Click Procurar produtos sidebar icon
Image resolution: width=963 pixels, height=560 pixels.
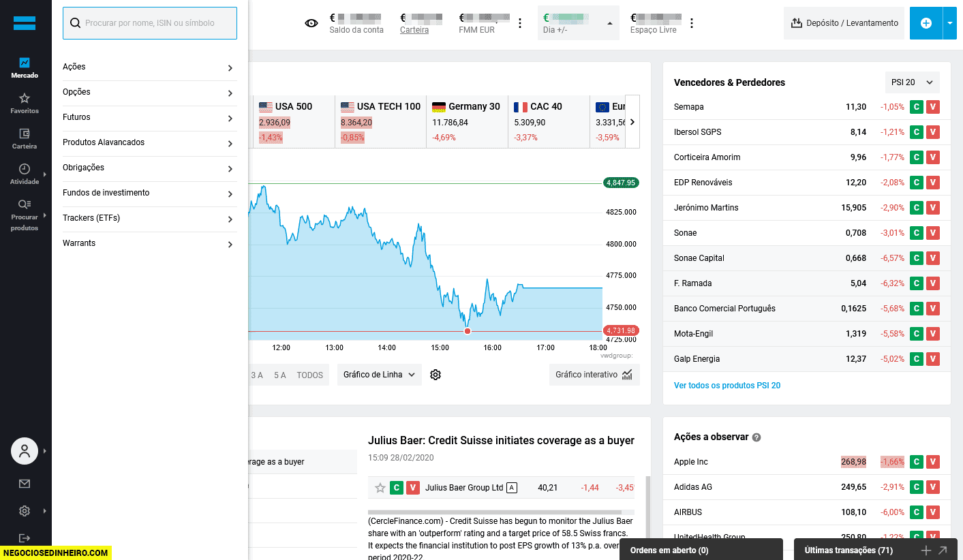[x=25, y=215]
